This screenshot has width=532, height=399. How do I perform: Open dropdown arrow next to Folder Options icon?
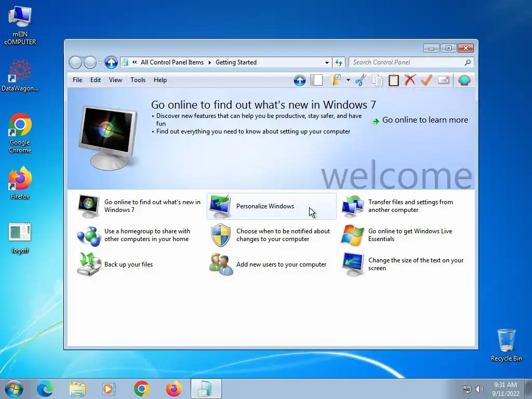point(348,81)
